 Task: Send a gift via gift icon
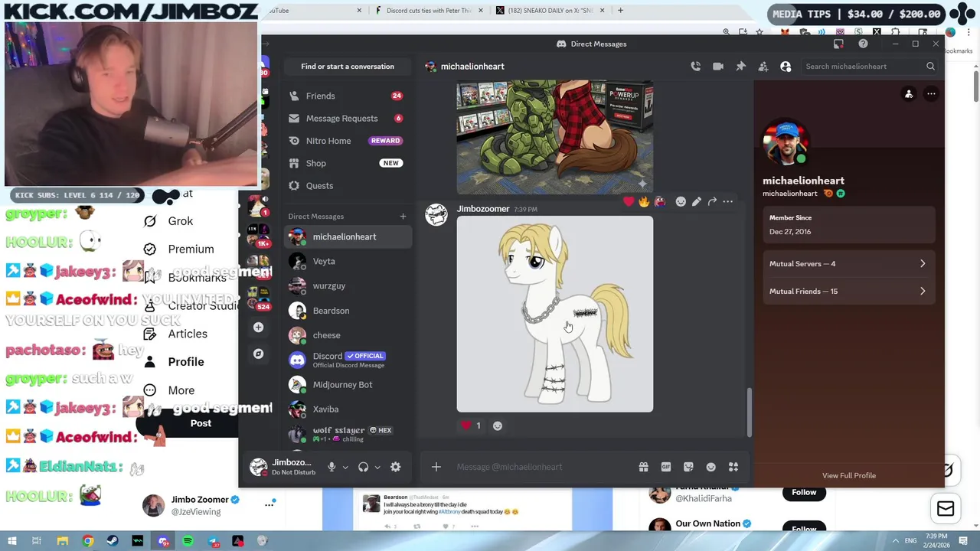643,467
